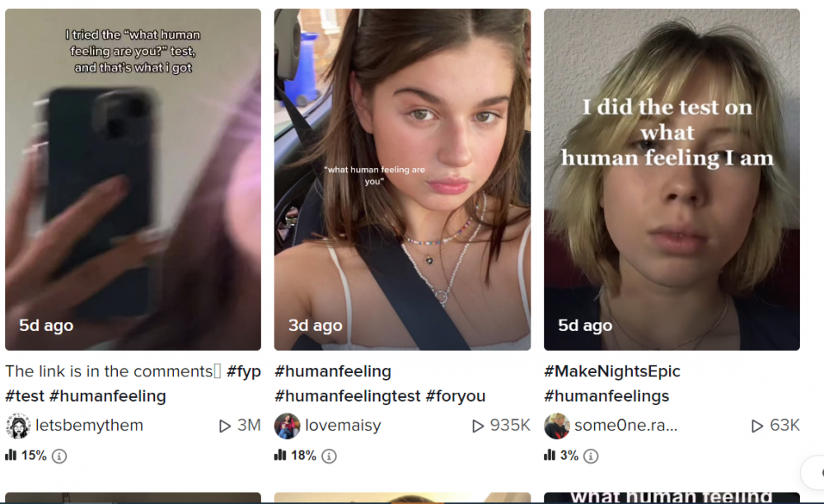Click the some0ne.ra profile avatar
Screen dimensions: 824x504
557,426
